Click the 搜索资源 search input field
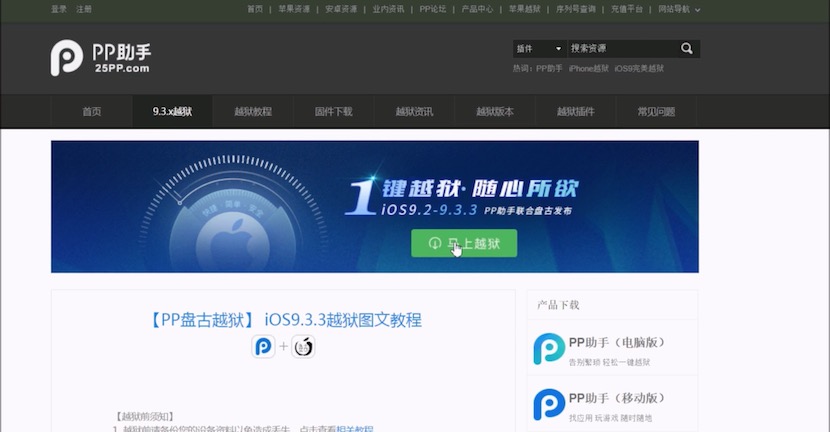 click(x=624, y=49)
